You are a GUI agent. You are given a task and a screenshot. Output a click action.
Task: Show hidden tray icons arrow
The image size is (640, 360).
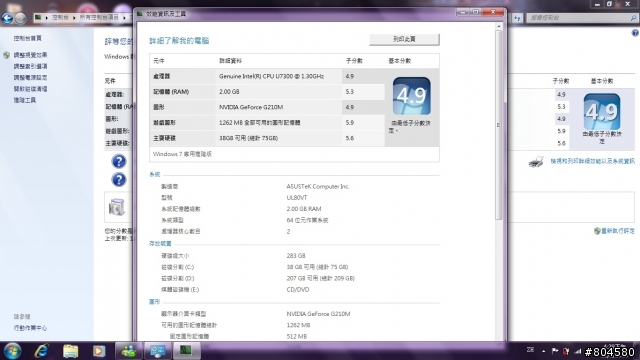click(544, 351)
